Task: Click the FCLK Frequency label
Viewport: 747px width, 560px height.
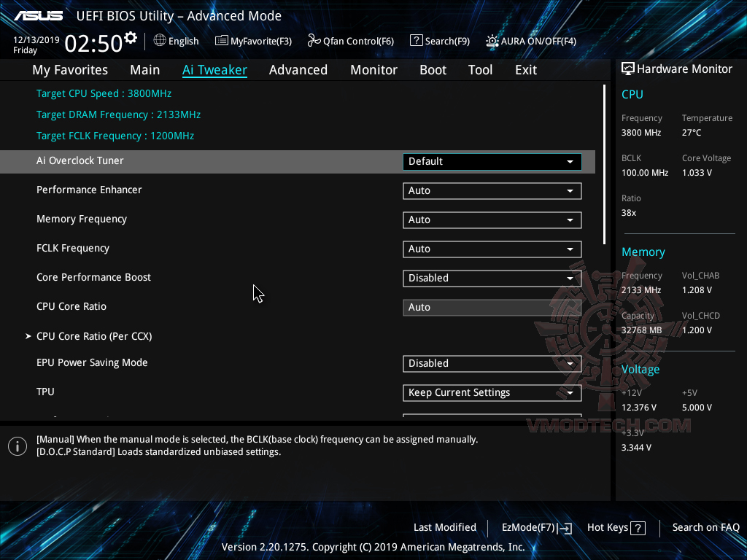Action: pyautogui.click(x=73, y=248)
